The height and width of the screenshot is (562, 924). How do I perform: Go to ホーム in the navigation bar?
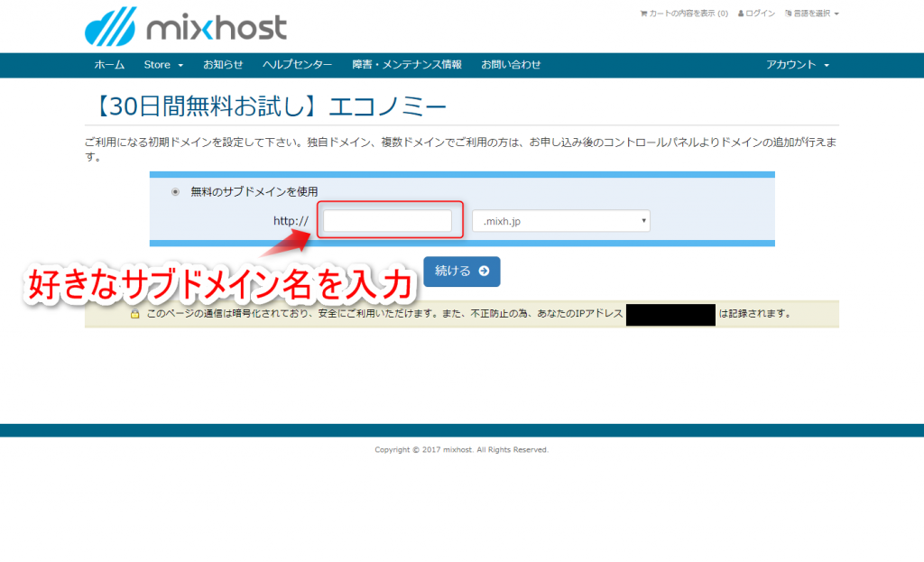[x=110, y=65]
